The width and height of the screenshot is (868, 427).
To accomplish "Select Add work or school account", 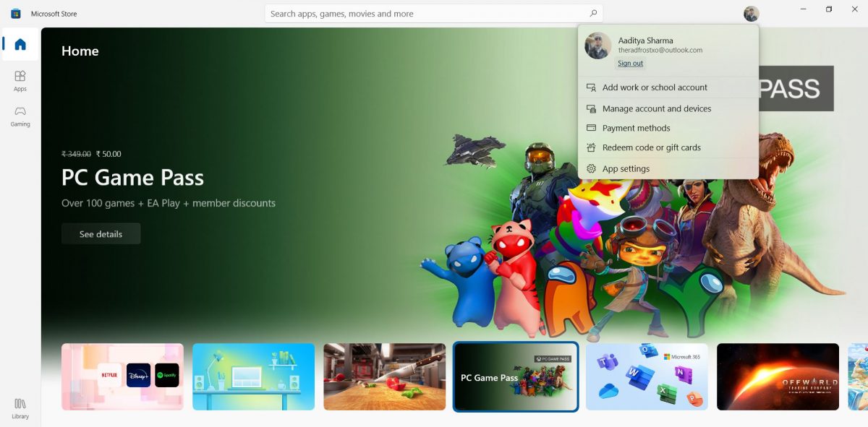I will [668, 87].
